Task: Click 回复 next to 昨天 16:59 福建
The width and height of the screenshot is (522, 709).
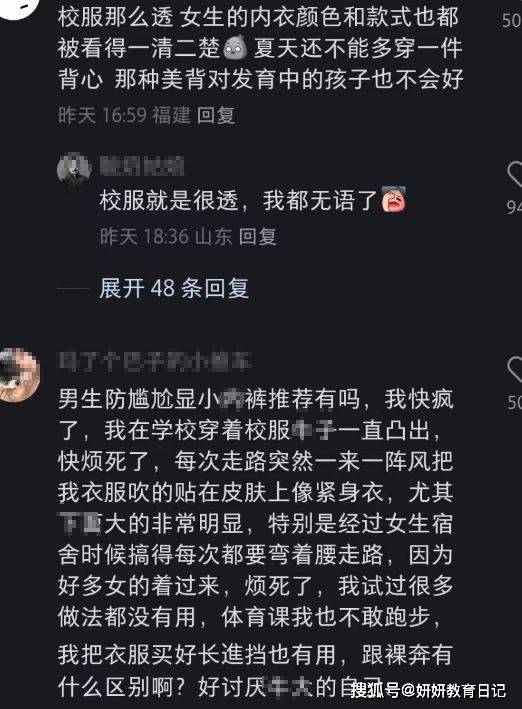Action: (216, 115)
